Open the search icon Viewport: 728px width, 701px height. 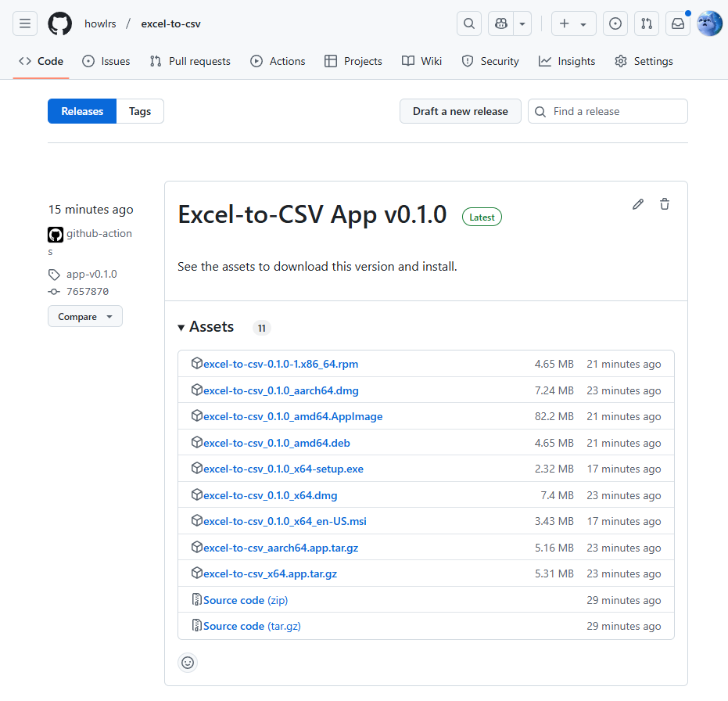[x=469, y=23]
